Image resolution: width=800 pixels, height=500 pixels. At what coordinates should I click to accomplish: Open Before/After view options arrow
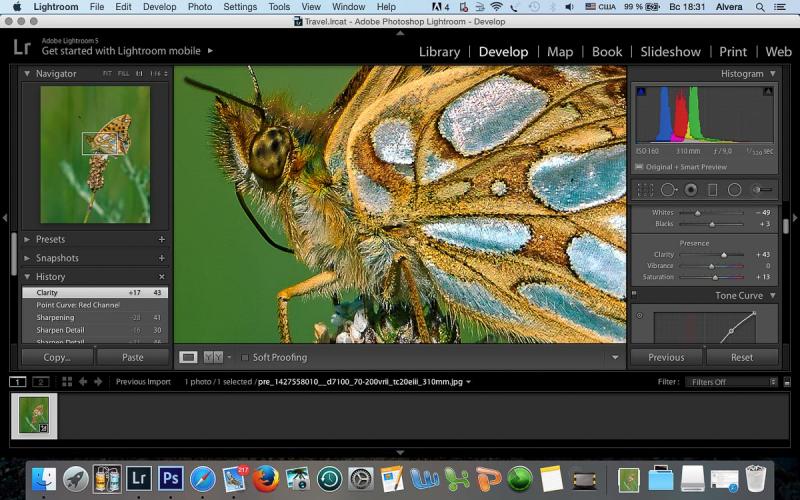229,357
